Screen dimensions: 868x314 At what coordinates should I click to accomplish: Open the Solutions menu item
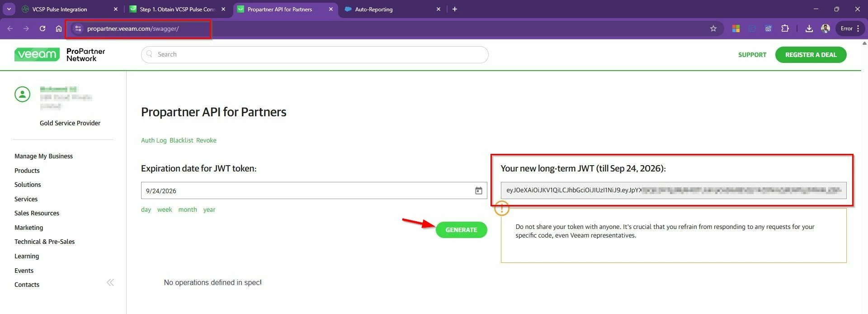point(28,185)
